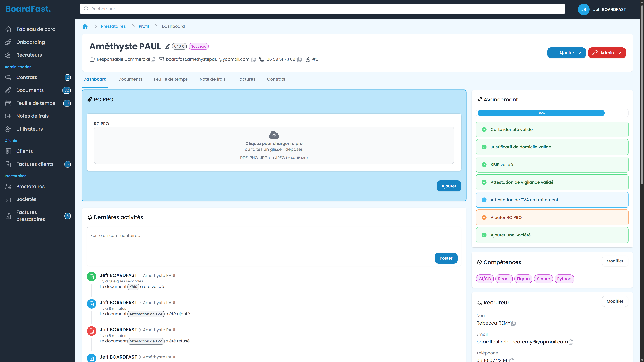The width and height of the screenshot is (644, 362).
Task: Copy phone number 06 59 51 78 69
Action: [299, 59]
